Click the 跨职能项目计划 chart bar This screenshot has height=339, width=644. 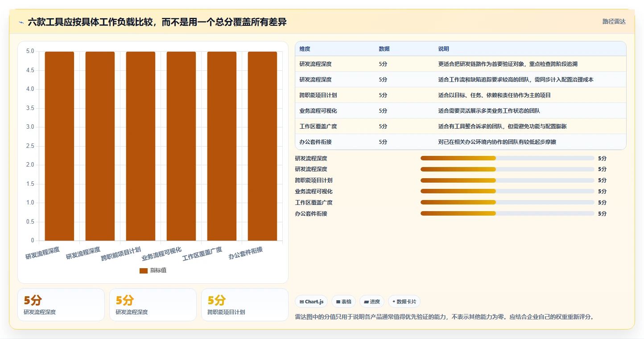[140, 146]
